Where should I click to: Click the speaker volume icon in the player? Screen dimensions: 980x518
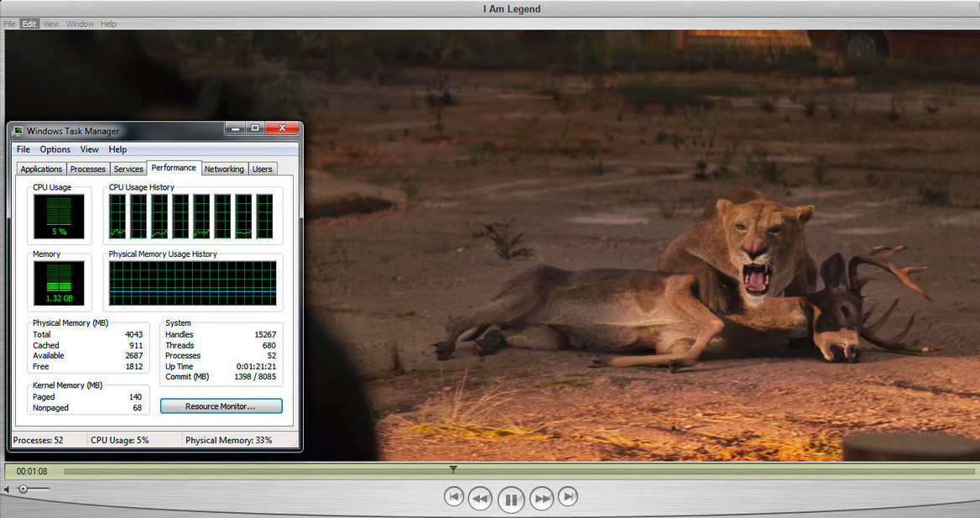(6, 489)
